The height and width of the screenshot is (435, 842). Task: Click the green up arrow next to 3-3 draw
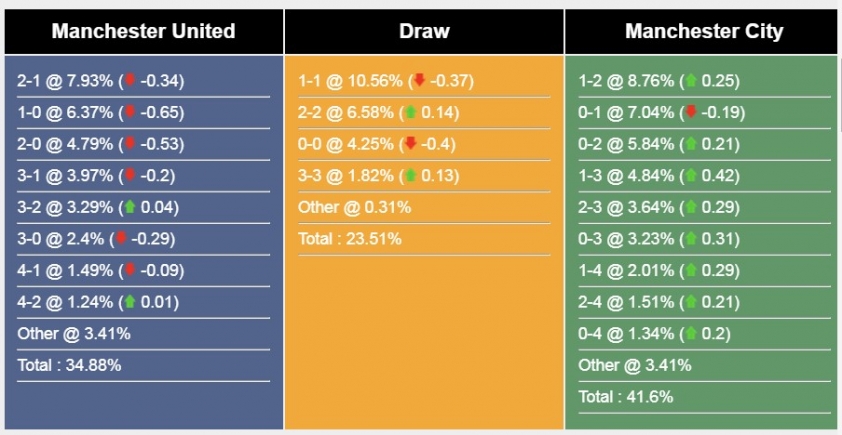tap(412, 176)
